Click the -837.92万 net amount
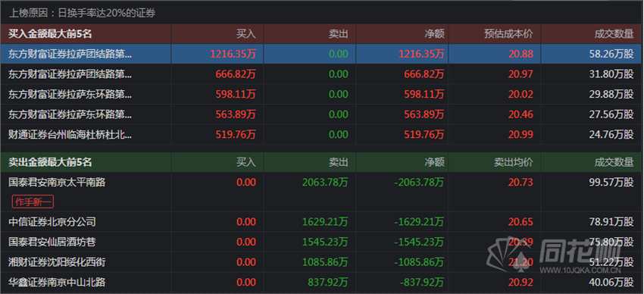644x294 pixels. (421, 282)
